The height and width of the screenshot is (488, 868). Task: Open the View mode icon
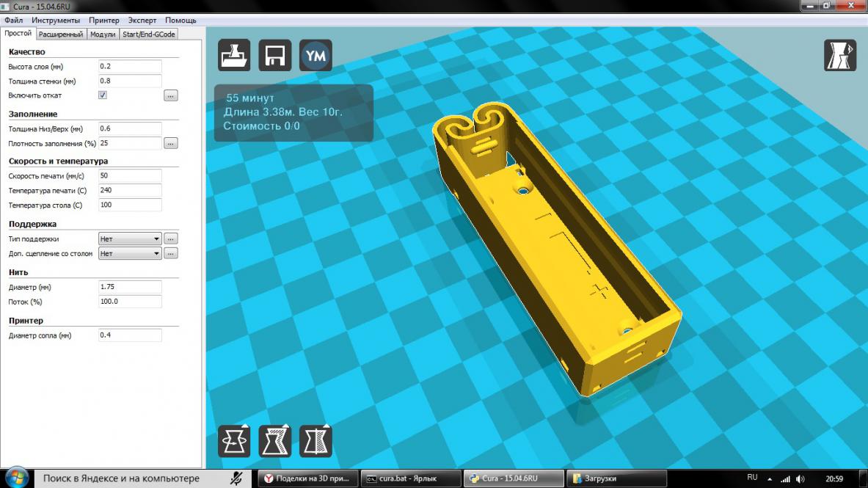839,55
